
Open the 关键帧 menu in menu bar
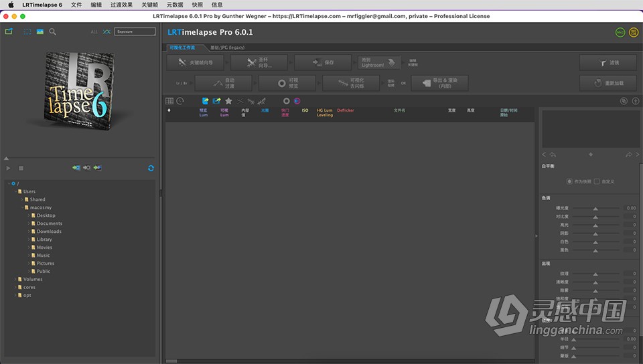point(149,5)
